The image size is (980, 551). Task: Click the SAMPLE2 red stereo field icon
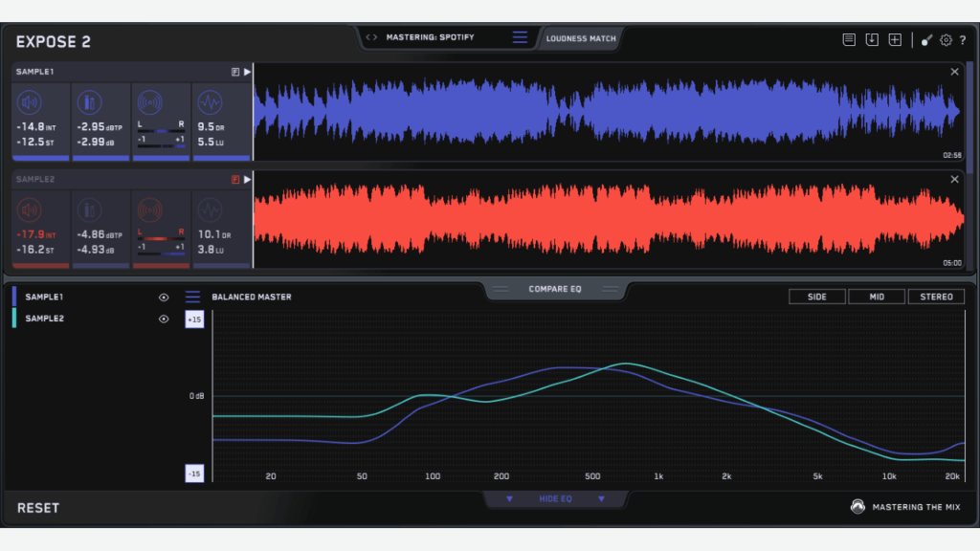150,209
